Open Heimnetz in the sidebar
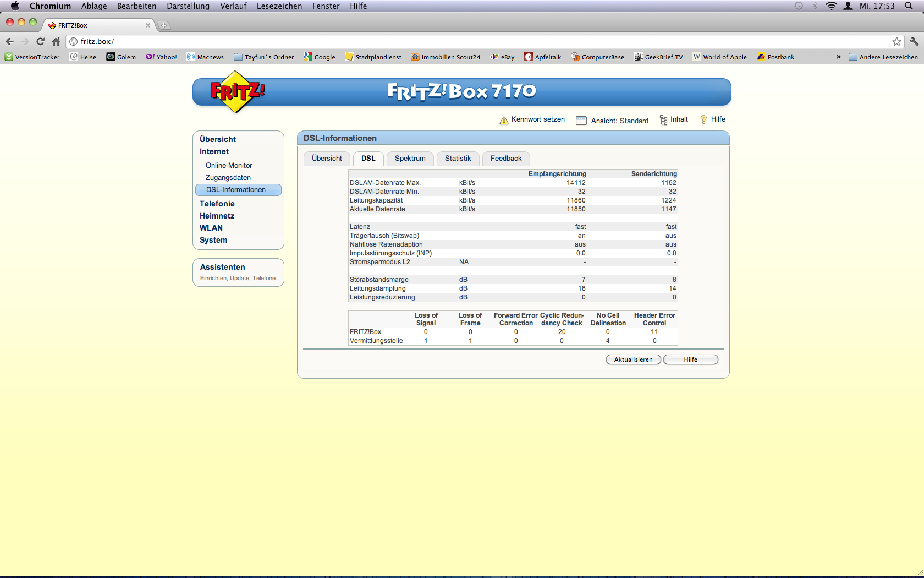 (217, 216)
